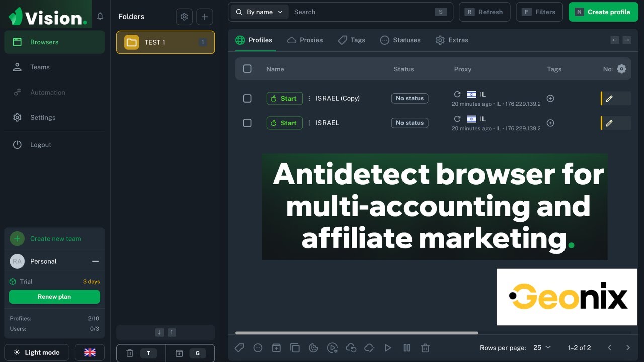Switch to the Statuses tab
644x362 pixels.
(x=400, y=40)
